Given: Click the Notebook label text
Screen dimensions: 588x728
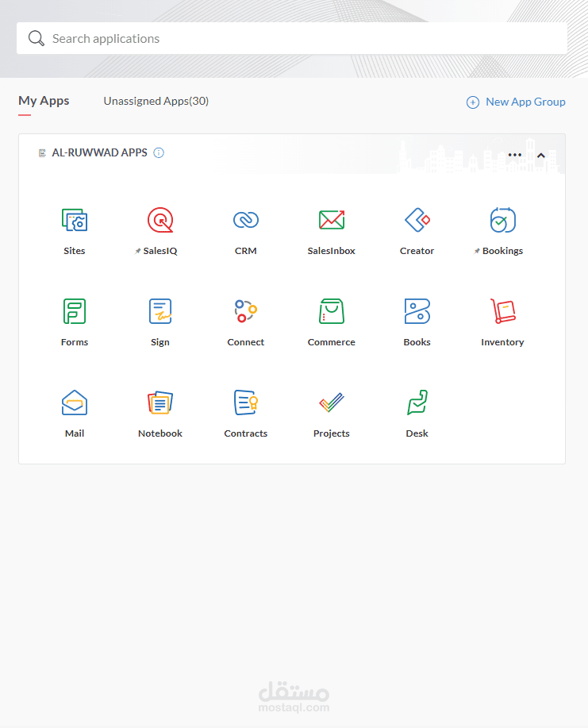Looking at the screenshot, I should pyautogui.click(x=160, y=433).
